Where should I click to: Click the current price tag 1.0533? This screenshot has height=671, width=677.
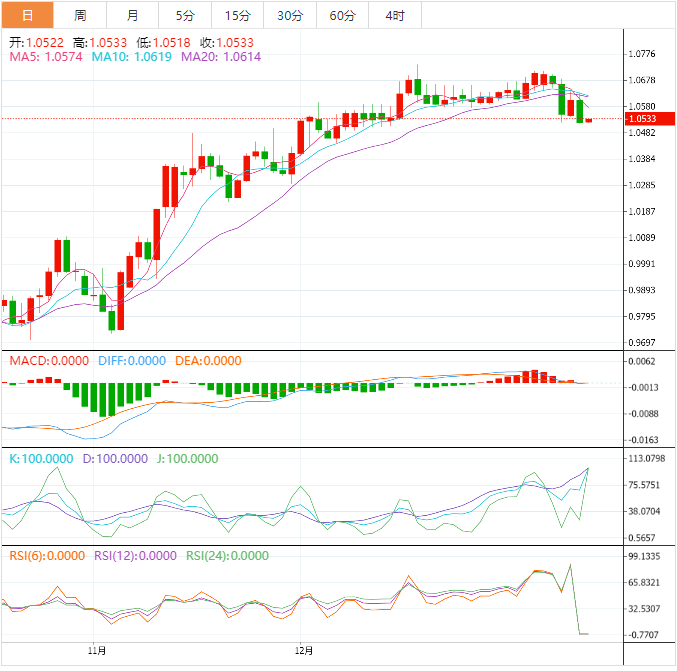641,119
